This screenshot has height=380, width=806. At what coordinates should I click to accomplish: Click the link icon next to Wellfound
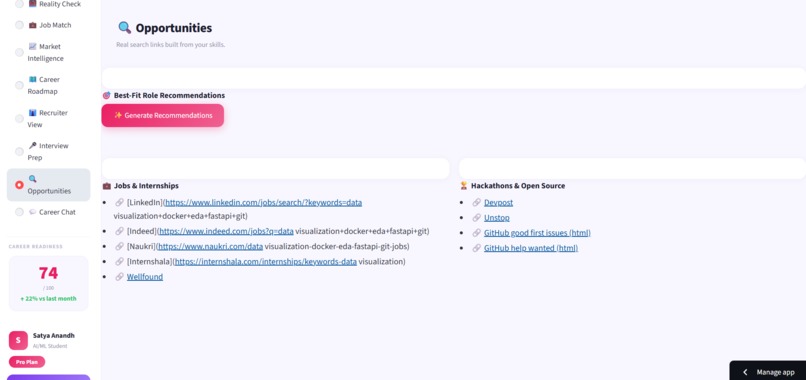pos(119,277)
